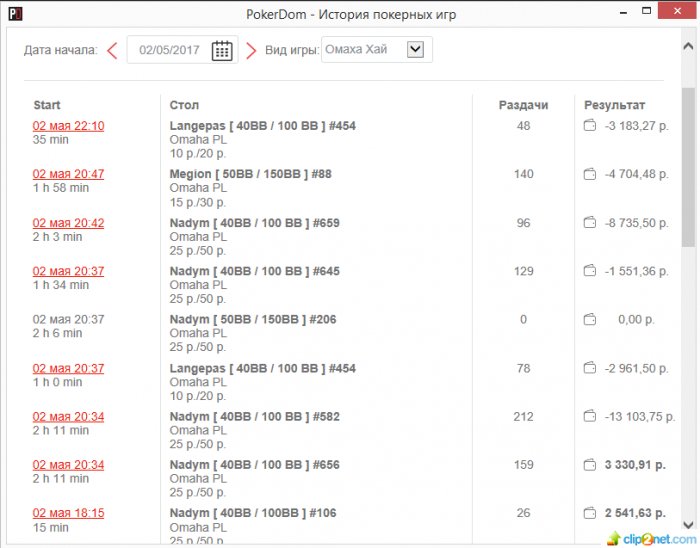Close the PokerDom history window
The width and height of the screenshot is (700, 548).
point(677,11)
